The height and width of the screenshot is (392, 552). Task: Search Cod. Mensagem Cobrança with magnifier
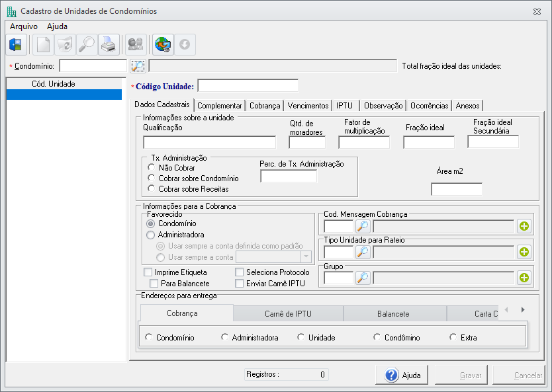pos(363,227)
